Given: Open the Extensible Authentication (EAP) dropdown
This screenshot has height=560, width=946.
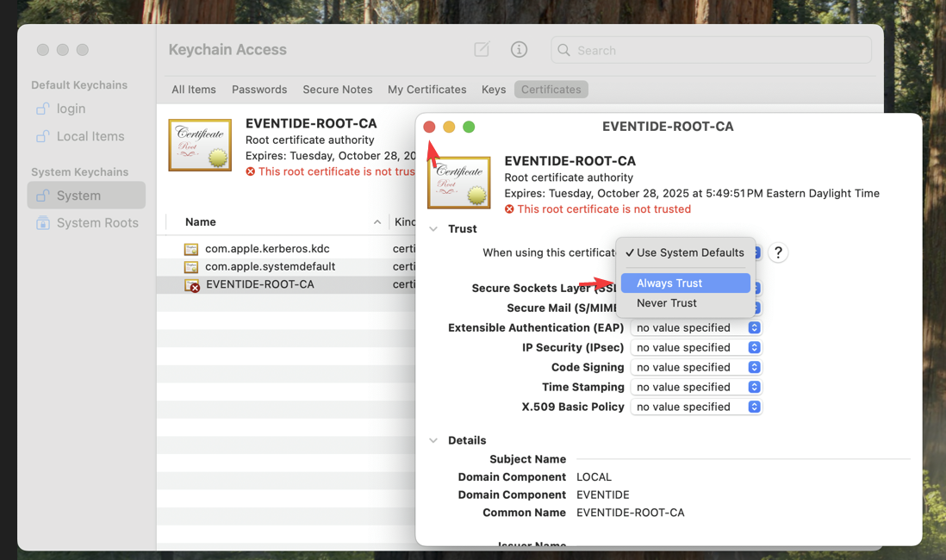Looking at the screenshot, I should coord(696,327).
